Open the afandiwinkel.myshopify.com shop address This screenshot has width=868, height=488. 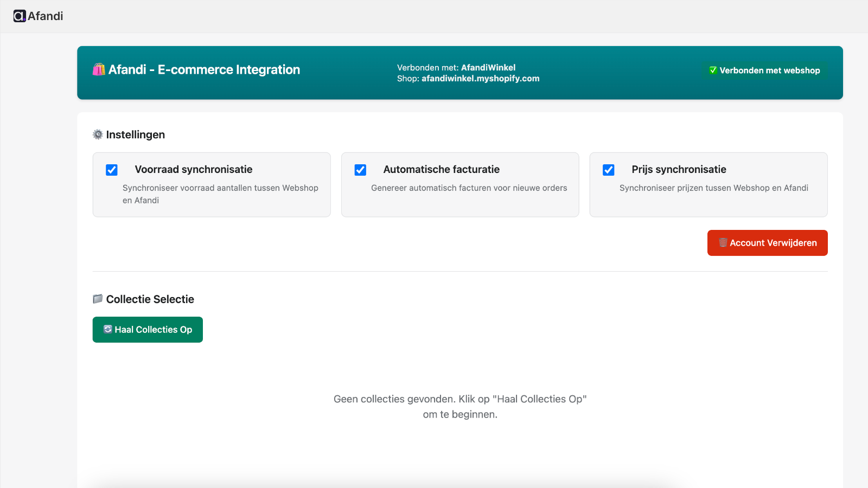480,79
